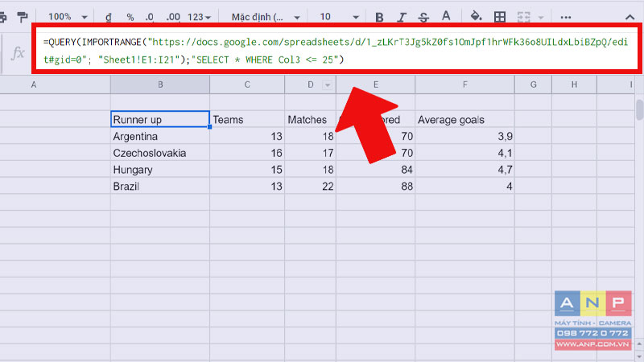
Task: Select goals value 84 for Hungary
Action: [x=376, y=170]
